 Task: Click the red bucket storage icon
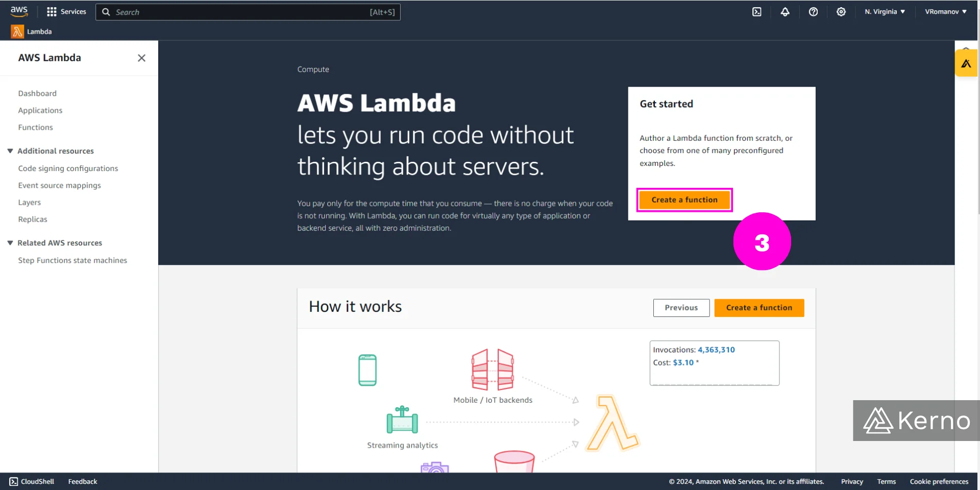point(514,461)
